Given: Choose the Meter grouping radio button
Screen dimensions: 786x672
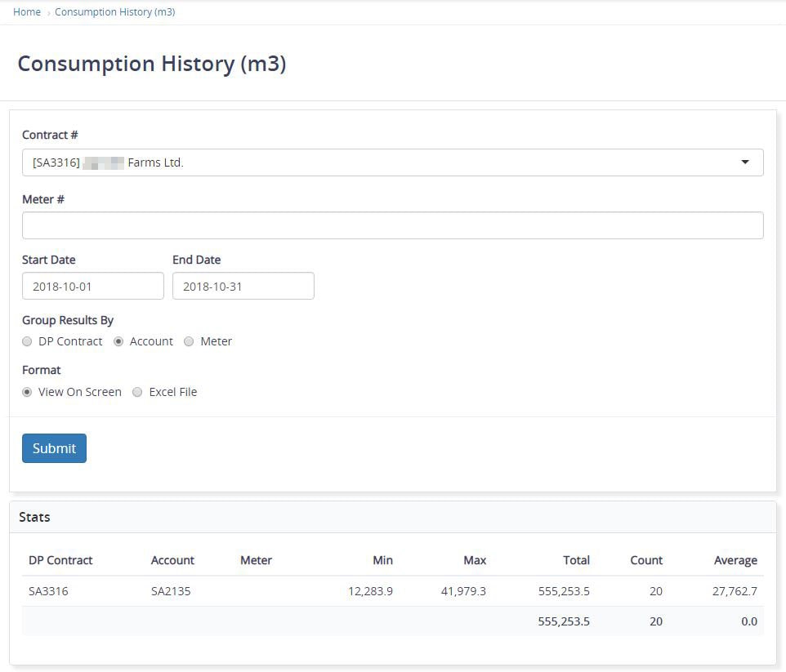Looking at the screenshot, I should tap(190, 341).
